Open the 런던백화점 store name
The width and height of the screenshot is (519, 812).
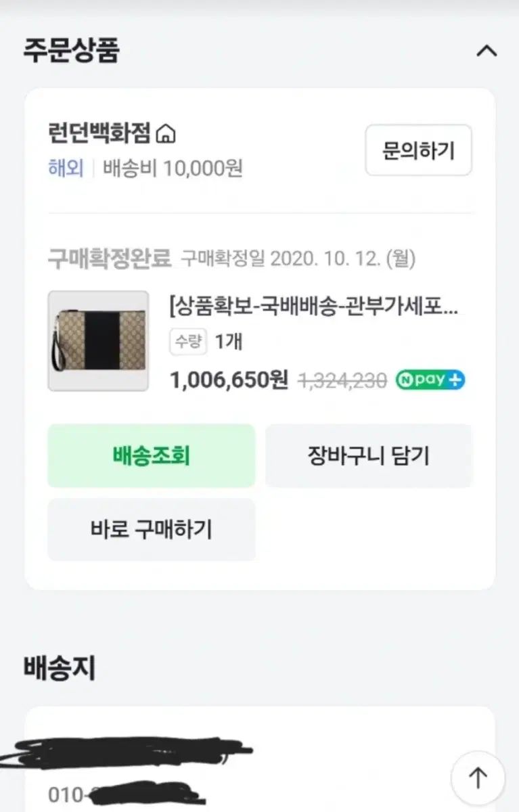point(99,134)
